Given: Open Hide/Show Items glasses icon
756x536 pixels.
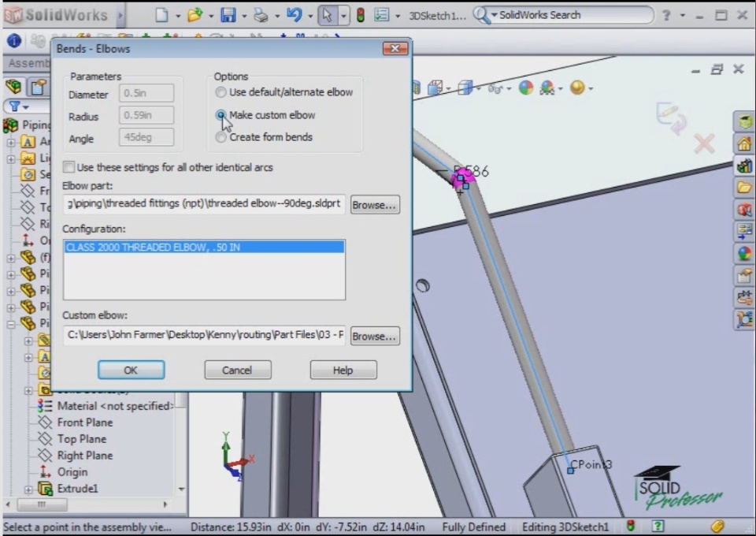Looking at the screenshot, I should pos(495,88).
